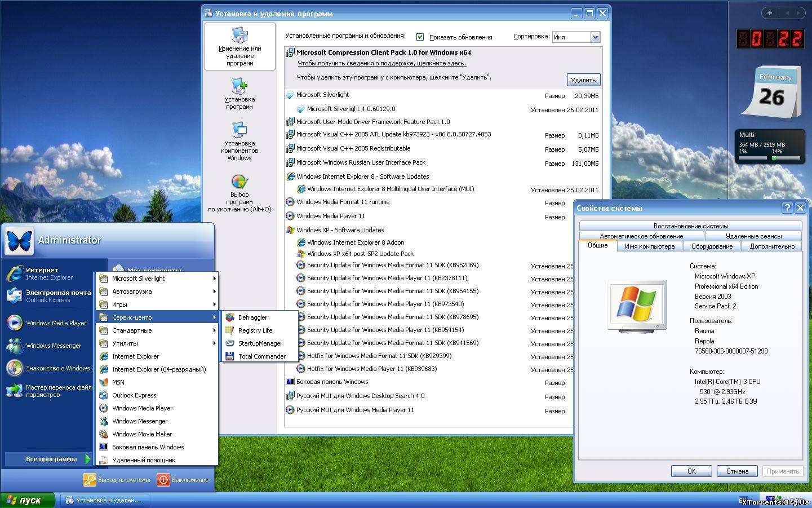The height and width of the screenshot is (508, 812).
Task: Expand Стандартные submenu
Action: tap(157, 330)
